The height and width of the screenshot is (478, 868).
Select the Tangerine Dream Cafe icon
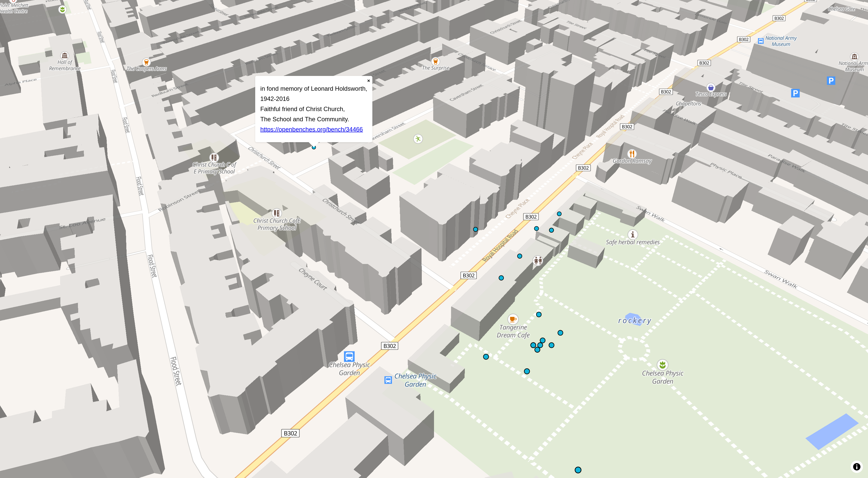[513, 319]
